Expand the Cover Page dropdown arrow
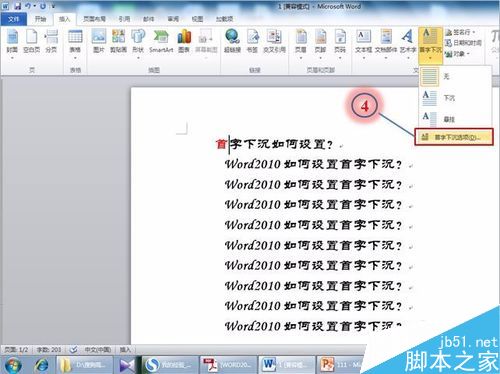 (12, 58)
